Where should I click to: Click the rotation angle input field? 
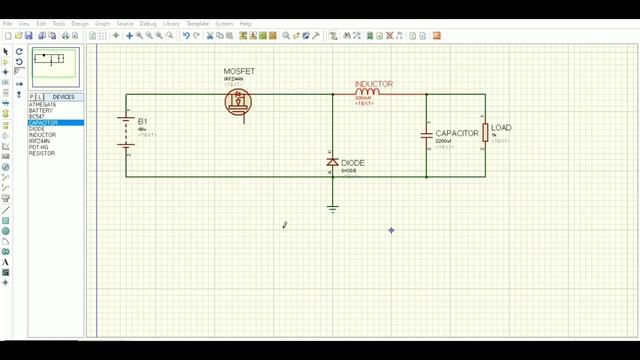click(19, 72)
